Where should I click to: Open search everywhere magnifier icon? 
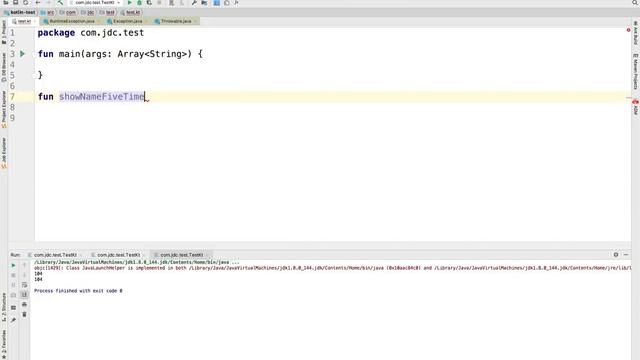click(x=635, y=2)
